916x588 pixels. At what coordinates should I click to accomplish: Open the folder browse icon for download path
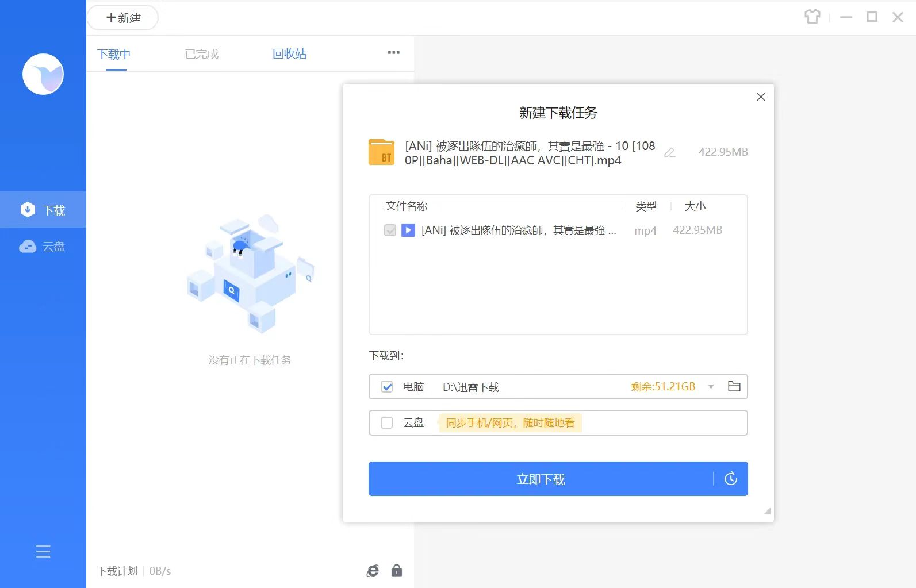pyautogui.click(x=734, y=386)
